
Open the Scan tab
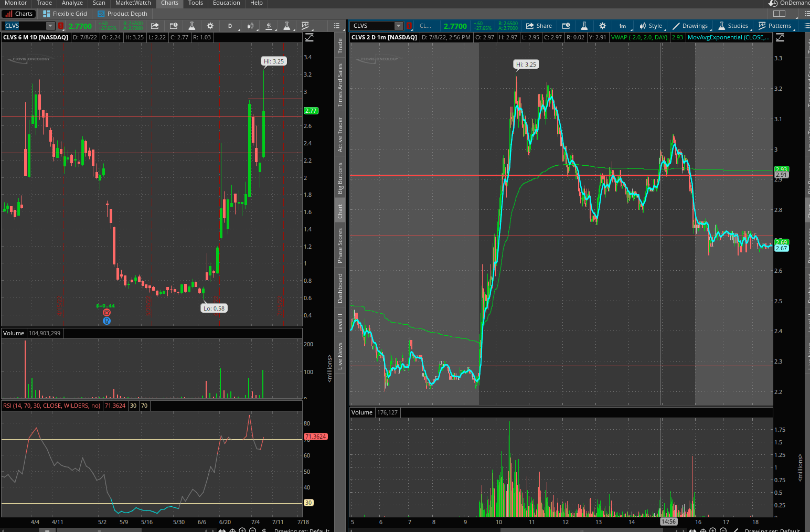[99, 3]
